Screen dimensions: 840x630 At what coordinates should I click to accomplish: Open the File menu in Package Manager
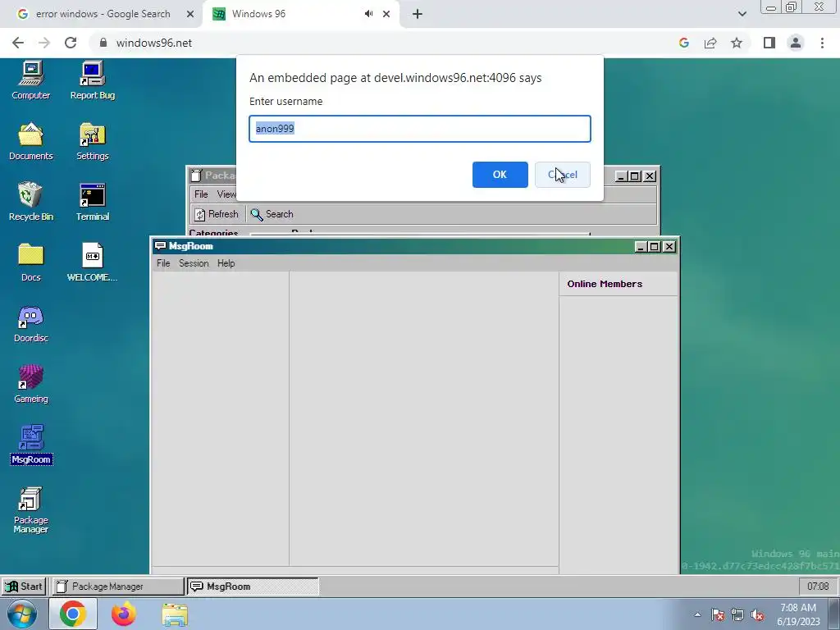tap(201, 194)
